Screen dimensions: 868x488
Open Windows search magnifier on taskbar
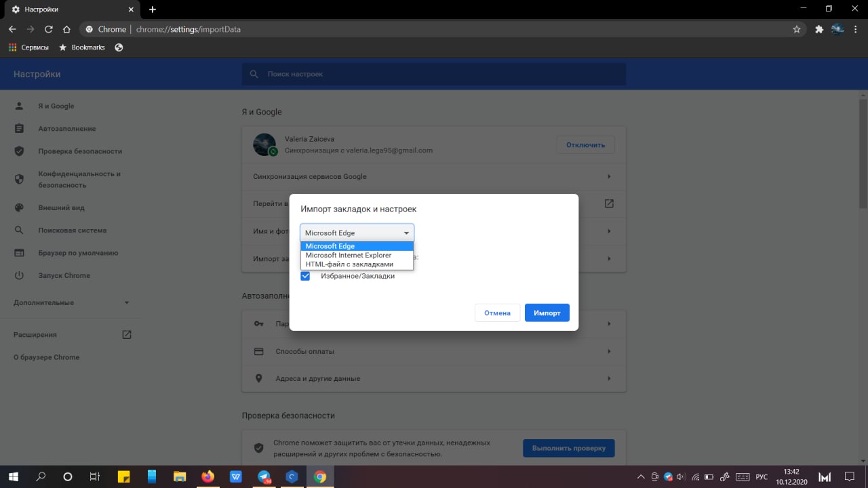[x=40, y=476]
